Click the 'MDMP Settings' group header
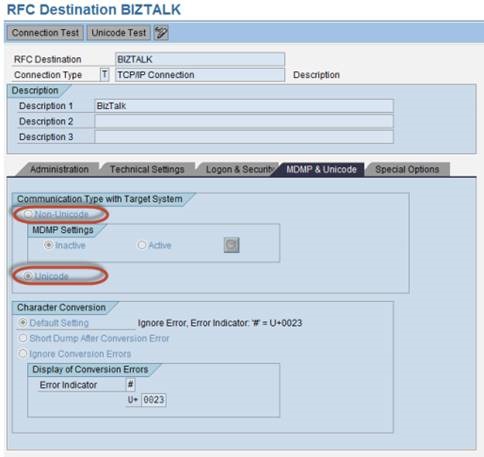The image size is (484, 457). coord(63,230)
